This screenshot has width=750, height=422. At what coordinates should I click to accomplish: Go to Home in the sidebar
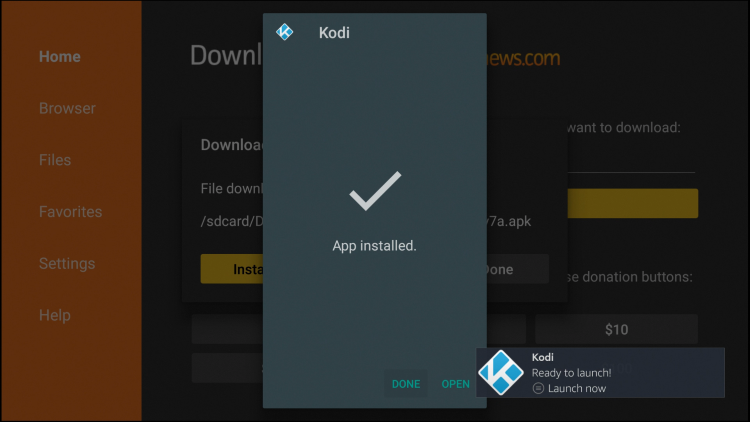(x=60, y=56)
